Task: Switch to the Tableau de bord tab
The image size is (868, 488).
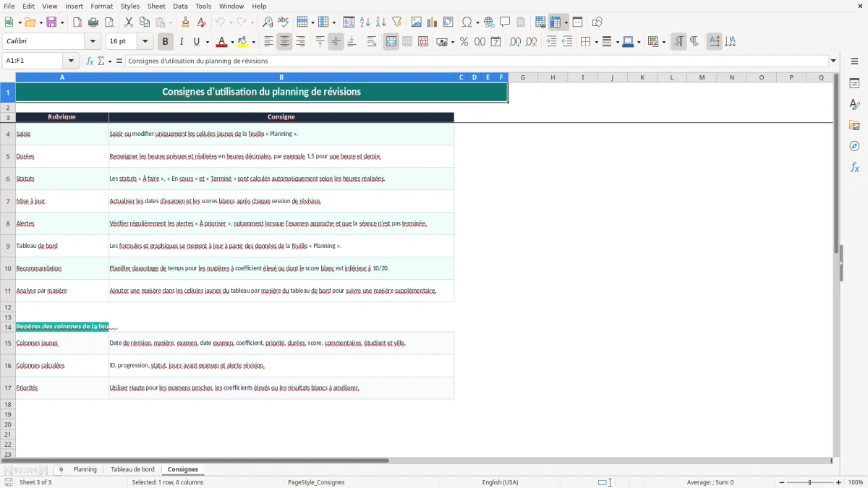Action: click(132, 469)
